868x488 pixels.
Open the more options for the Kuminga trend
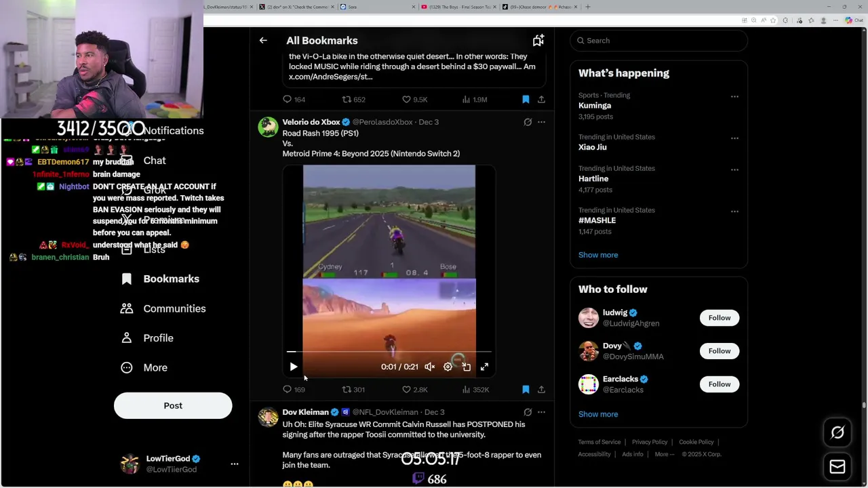tap(734, 96)
